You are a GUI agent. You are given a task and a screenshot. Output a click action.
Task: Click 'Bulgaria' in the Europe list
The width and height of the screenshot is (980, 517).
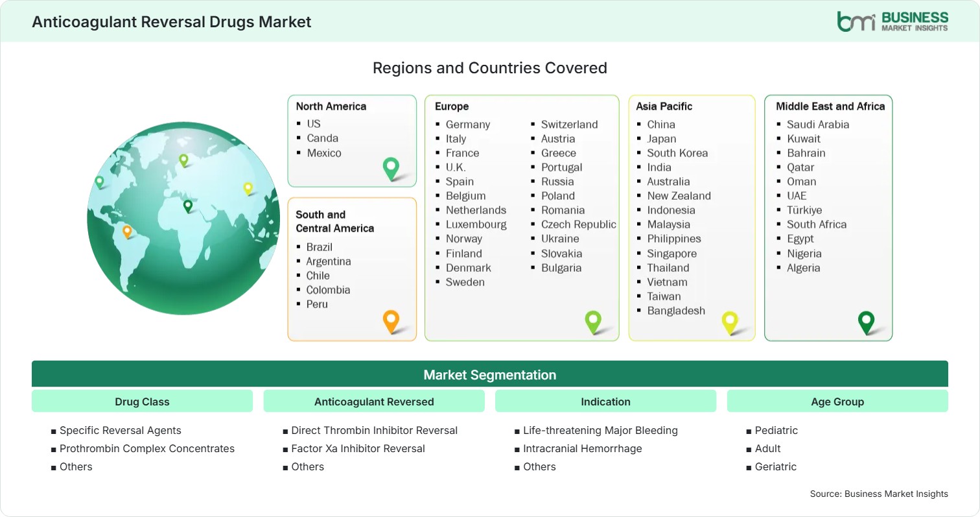[x=561, y=267]
